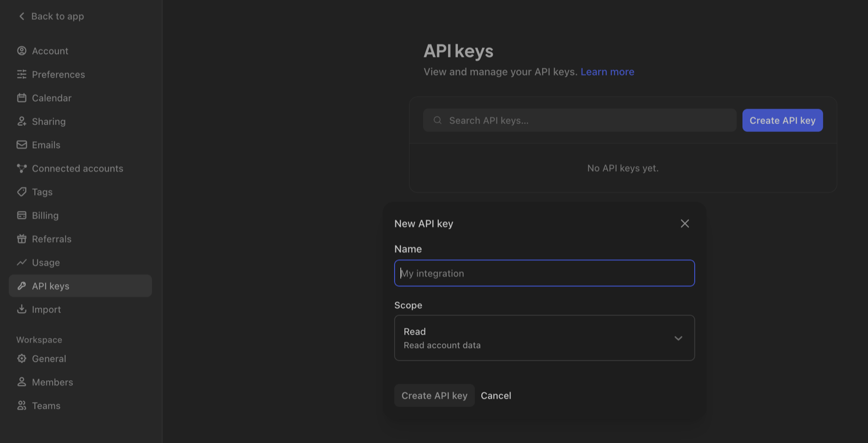Viewport: 868px width, 443px height.
Task: Click the "Workspace" section heading
Action: click(x=39, y=340)
